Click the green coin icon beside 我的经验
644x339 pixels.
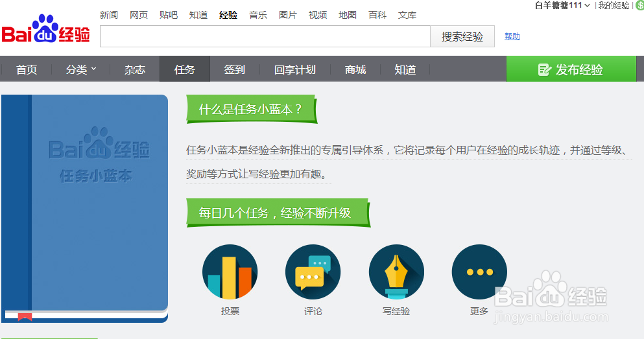pos(640,5)
